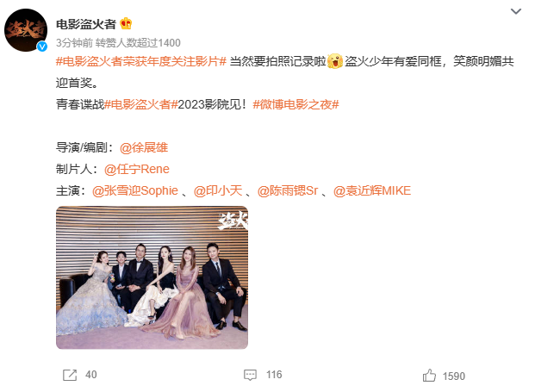Visit producer @任宁Rene profile
Image resolution: width=535 pixels, height=392 pixels.
(x=137, y=169)
